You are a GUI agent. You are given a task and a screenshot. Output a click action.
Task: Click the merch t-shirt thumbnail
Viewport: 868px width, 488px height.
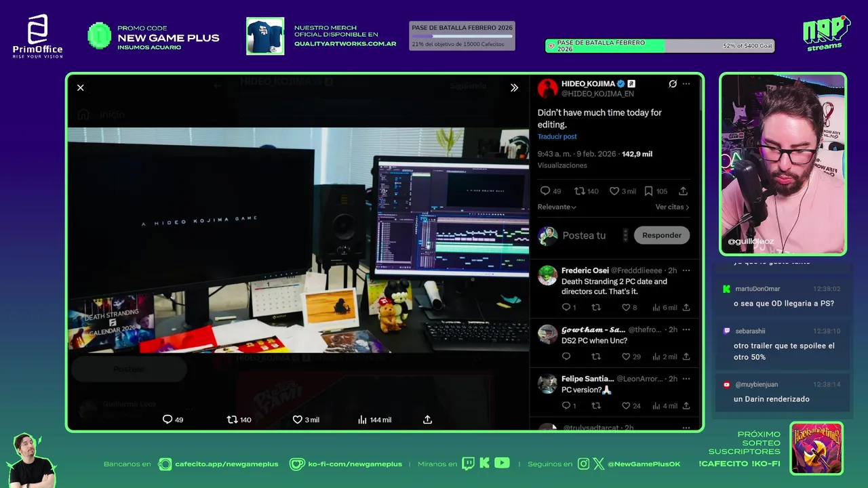pos(265,36)
